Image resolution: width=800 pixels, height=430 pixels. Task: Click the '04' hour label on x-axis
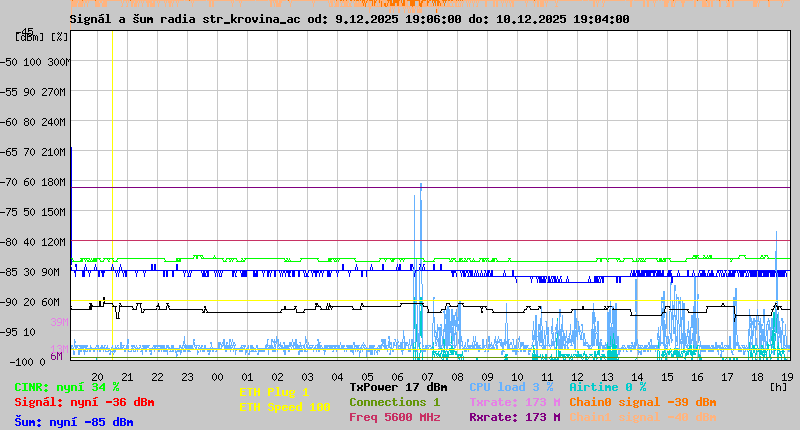point(337,377)
